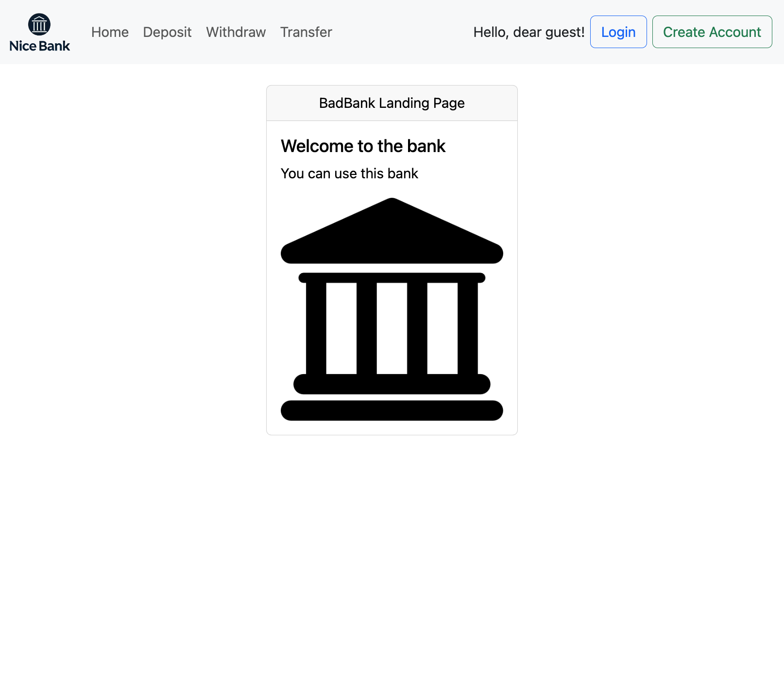Click the Login button

(x=618, y=32)
